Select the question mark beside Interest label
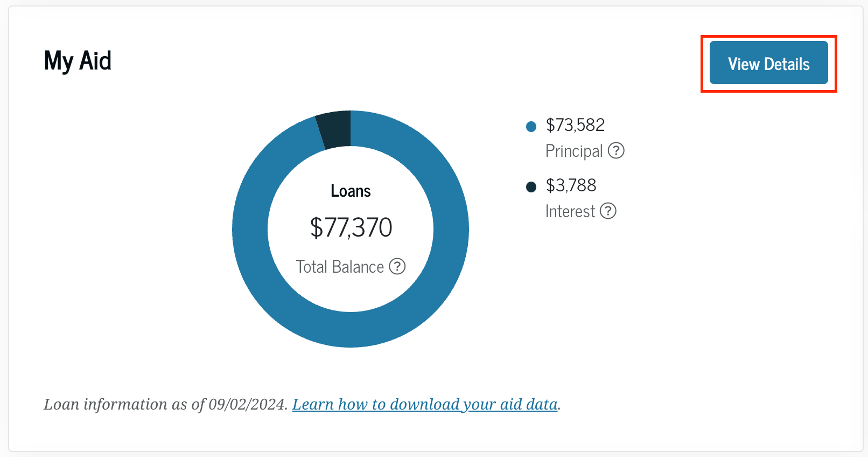 [608, 211]
